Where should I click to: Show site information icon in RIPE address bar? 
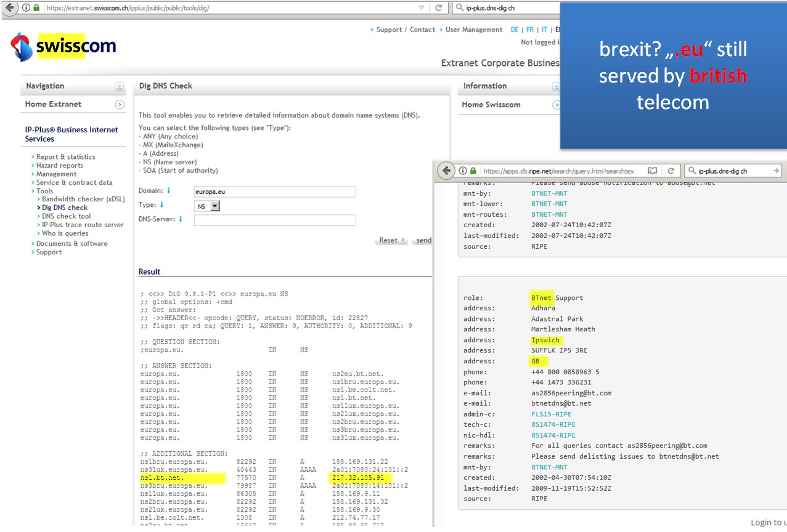[x=462, y=171]
